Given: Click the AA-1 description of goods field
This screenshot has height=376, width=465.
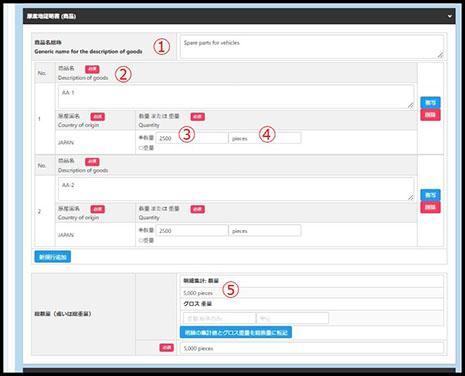Looking at the screenshot, I should 236,96.
